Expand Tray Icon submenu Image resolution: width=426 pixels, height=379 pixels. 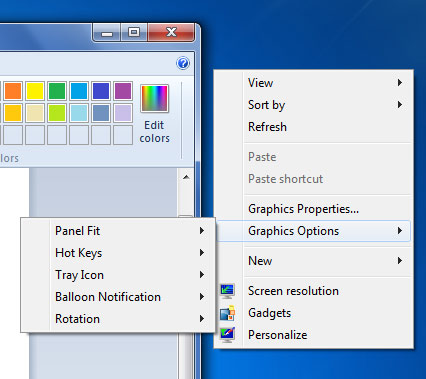click(x=117, y=275)
